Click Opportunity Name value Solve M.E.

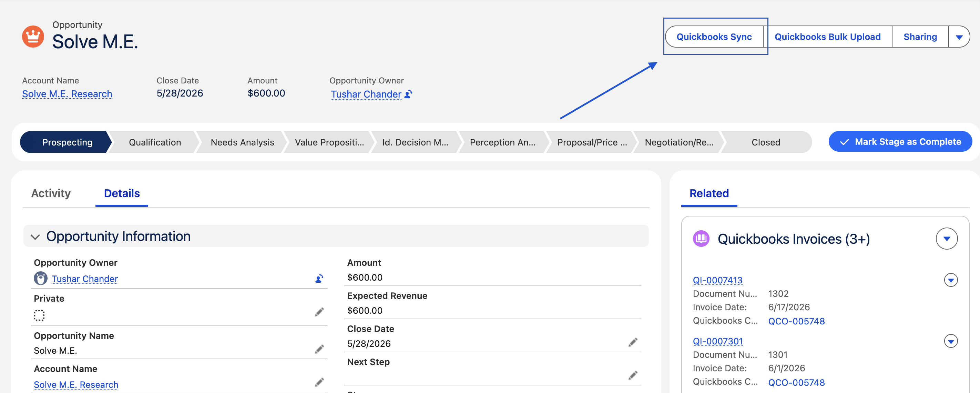coord(55,350)
